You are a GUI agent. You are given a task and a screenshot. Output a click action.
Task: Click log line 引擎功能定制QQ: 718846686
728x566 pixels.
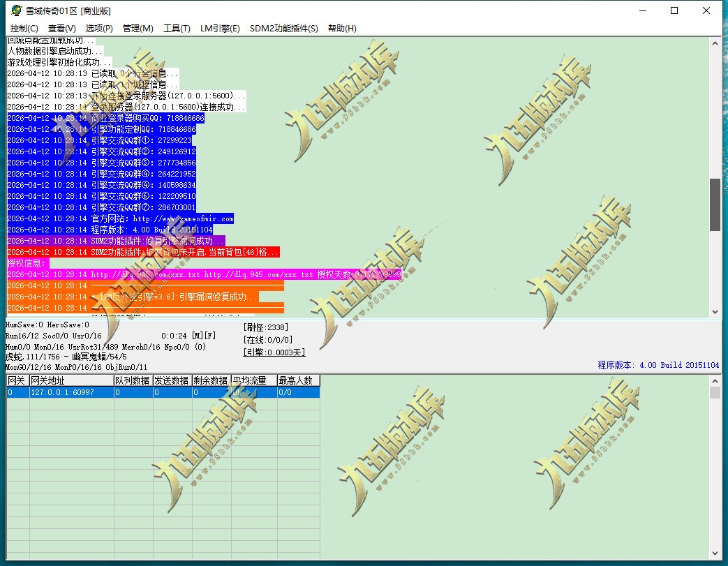(x=102, y=129)
